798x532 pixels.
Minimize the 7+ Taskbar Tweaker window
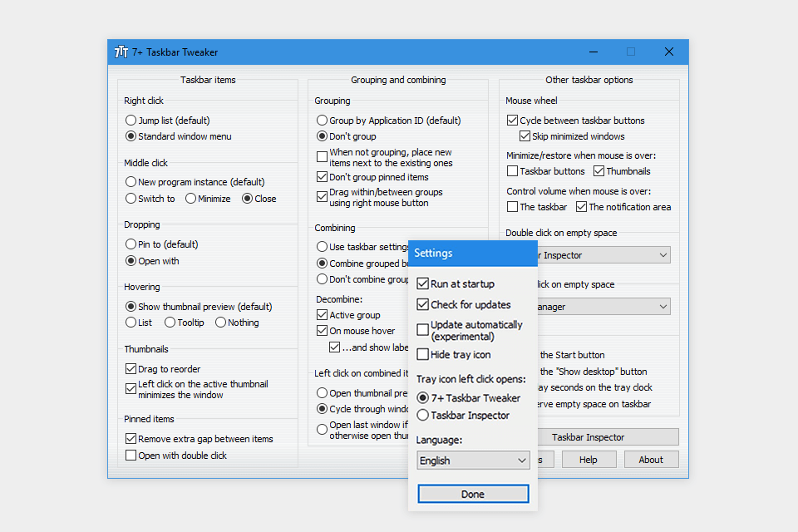(x=594, y=52)
